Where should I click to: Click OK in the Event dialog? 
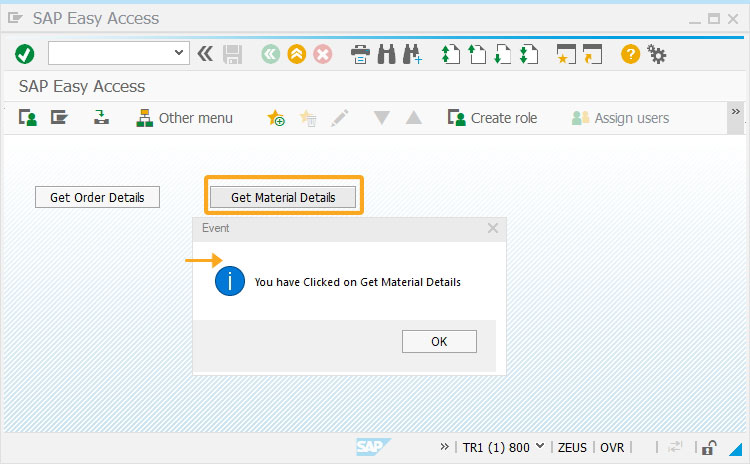[439, 342]
